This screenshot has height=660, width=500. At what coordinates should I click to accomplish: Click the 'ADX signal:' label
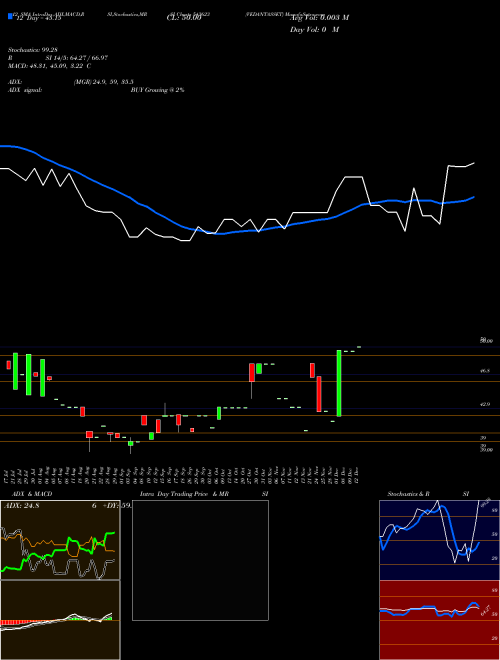[25, 90]
